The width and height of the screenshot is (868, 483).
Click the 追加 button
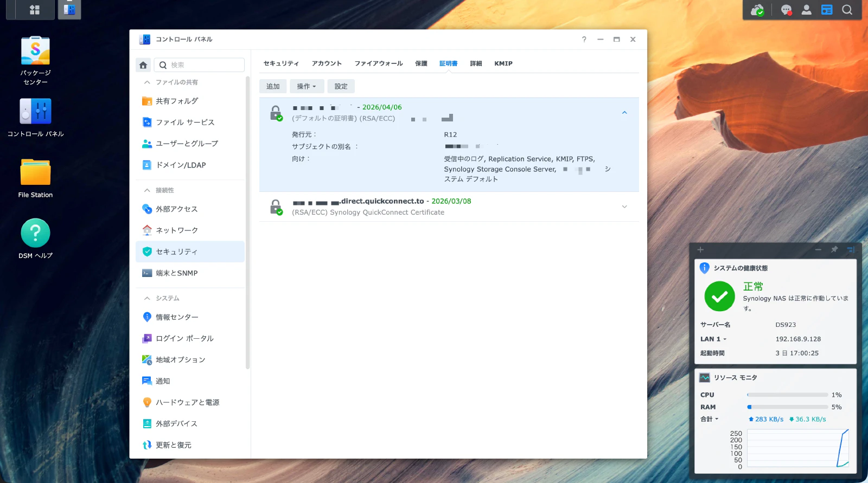click(273, 86)
